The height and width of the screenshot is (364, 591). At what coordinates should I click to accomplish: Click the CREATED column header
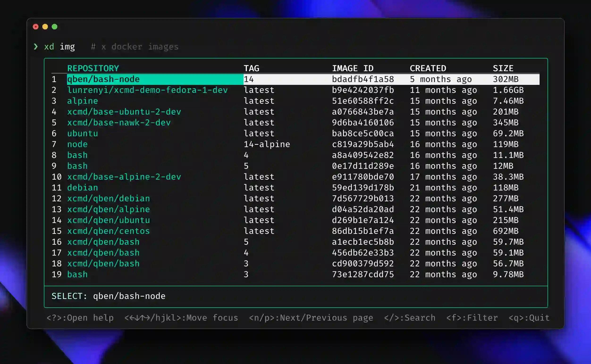(x=428, y=68)
